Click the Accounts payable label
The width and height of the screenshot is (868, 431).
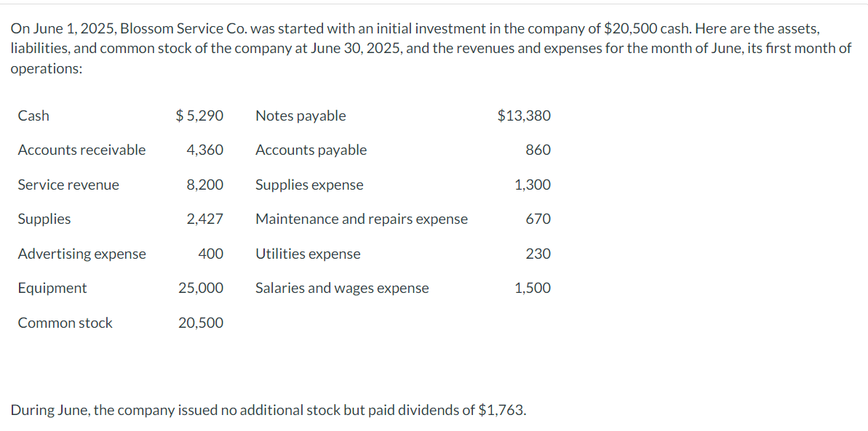(x=311, y=150)
